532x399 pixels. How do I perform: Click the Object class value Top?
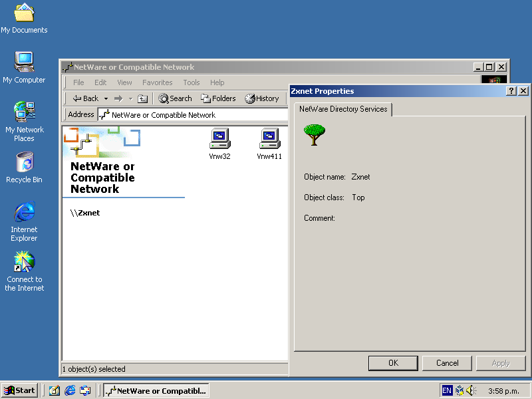(358, 198)
